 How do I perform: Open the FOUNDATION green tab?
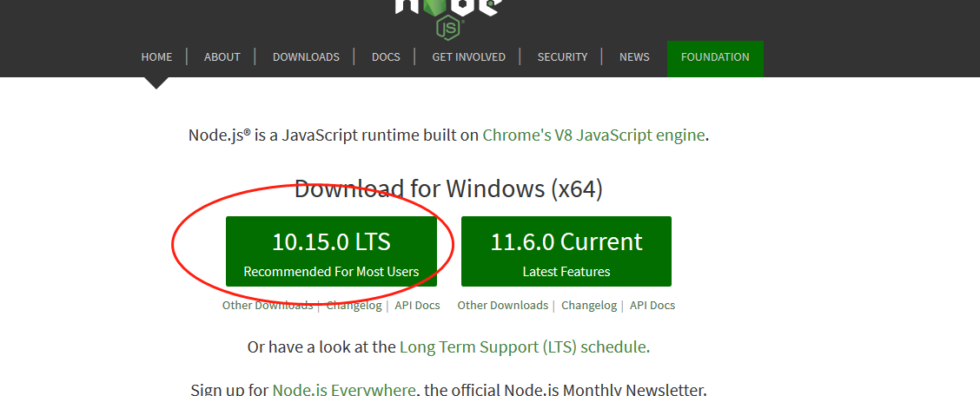point(715,58)
